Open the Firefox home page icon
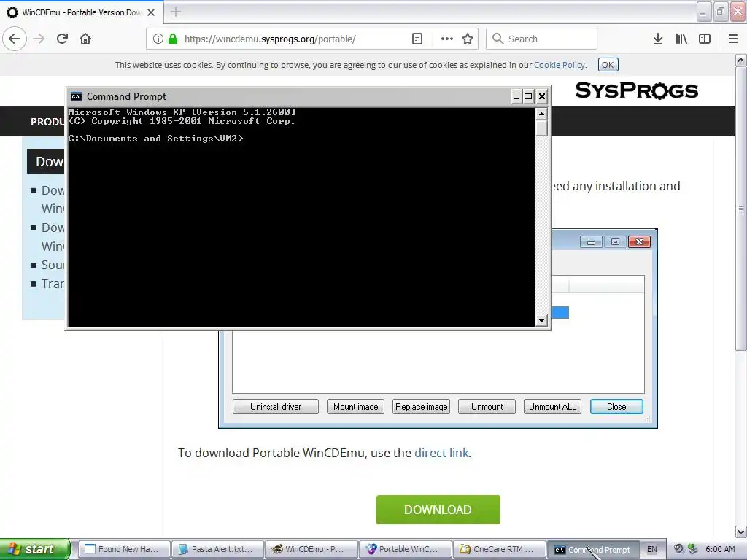Viewport: 747px width, 560px height. coord(85,39)
